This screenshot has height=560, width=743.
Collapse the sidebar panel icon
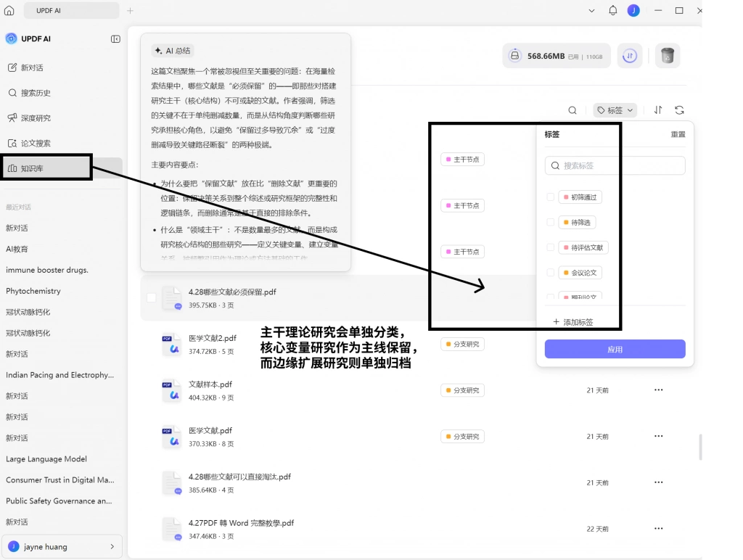(x=115, y=39)
